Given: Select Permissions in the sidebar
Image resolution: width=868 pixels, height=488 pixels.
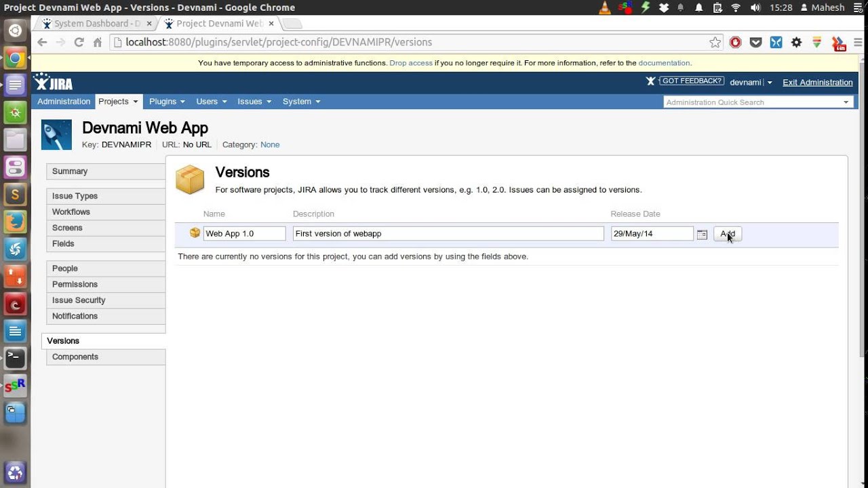Looking at the screenshot, I should (106, 285).
